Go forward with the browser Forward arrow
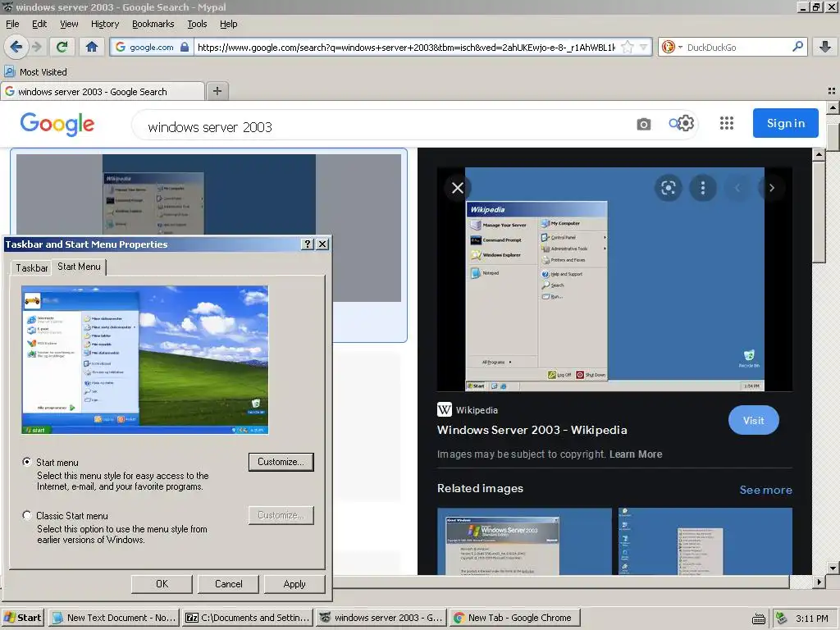 [36, 47]
